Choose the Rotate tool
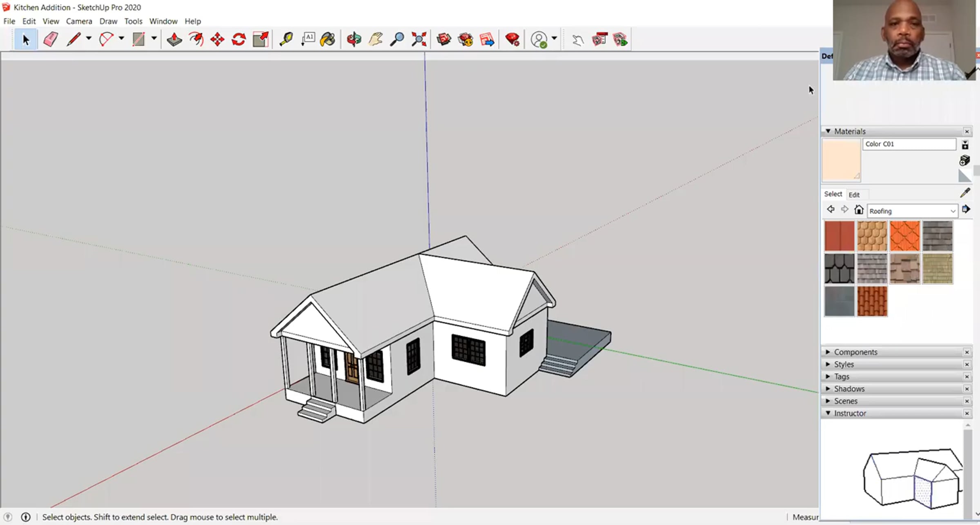Viewport: 980px width, 525px height. point(239,40)
